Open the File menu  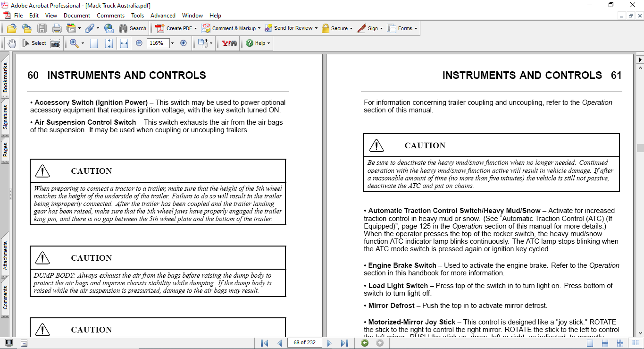pos(18,16)
